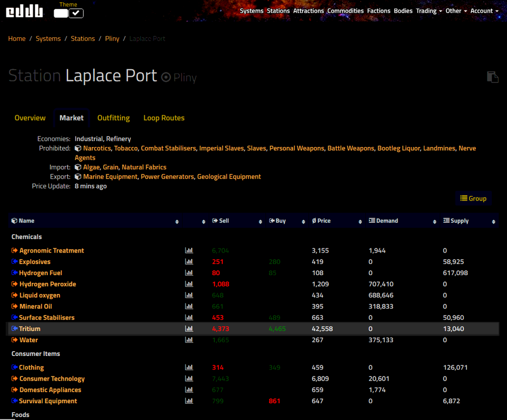This screenshot has height=420, width=507.
Task: Open price chart for Tritium
Action: 189,329
